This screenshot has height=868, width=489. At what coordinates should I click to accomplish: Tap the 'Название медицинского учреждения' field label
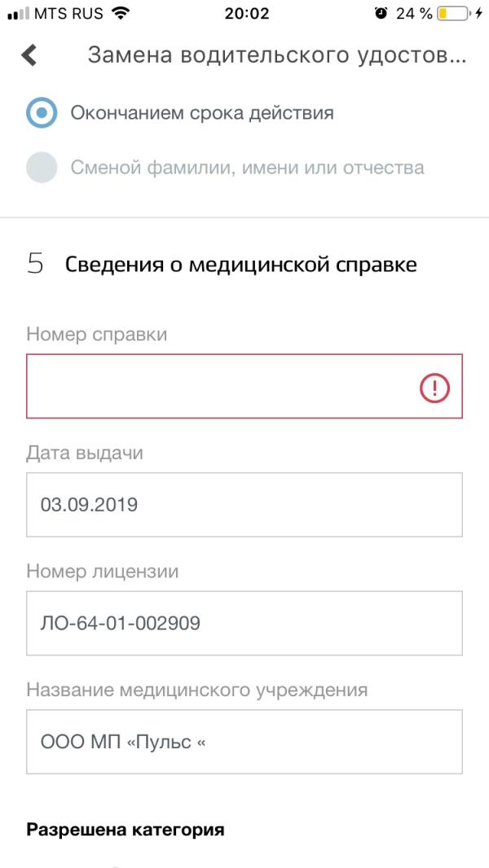tap(197, 690)
